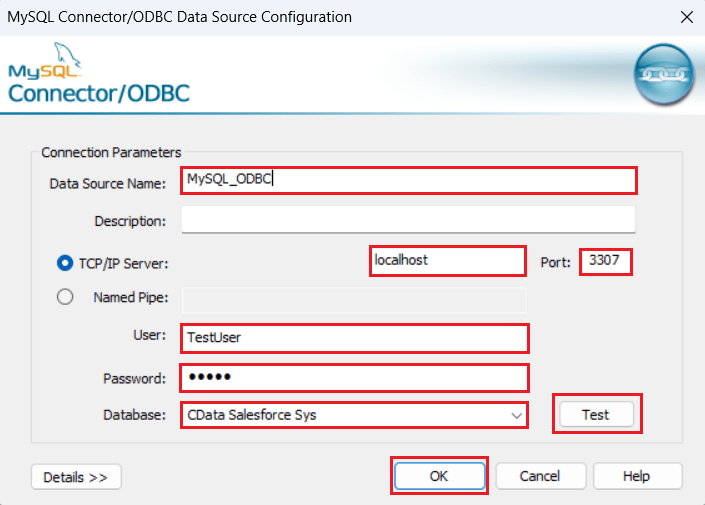Focus the Password field

[354, 377]
